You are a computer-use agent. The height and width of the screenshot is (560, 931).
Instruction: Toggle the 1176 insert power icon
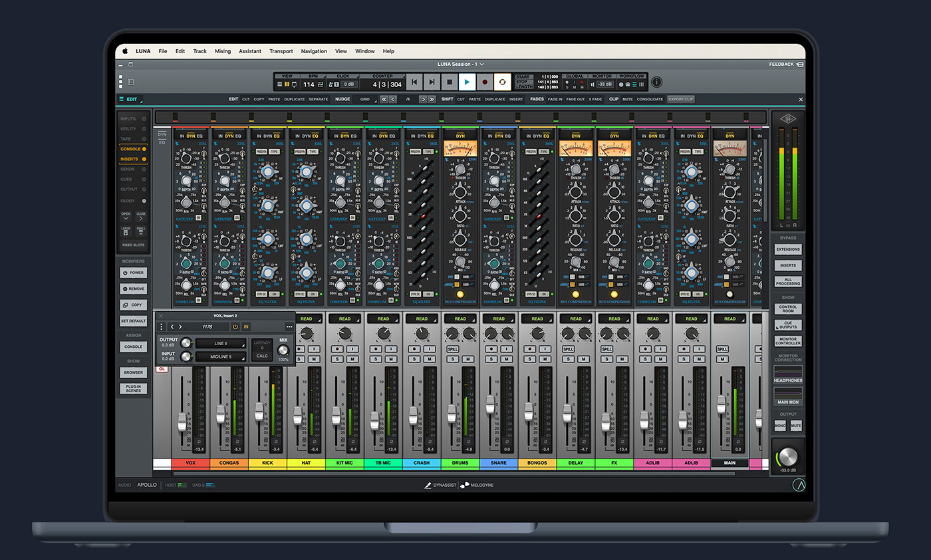[x=235, y=327]
